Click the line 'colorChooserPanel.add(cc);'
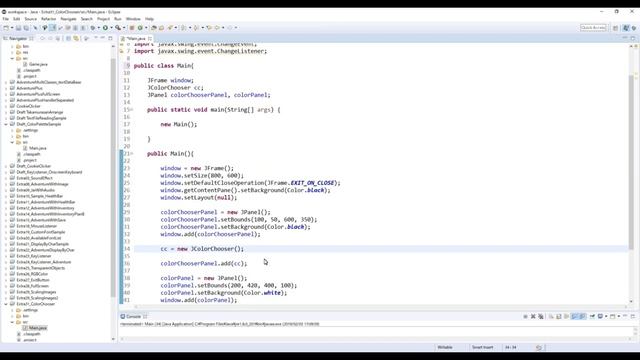Screen dimensions: 640x360 [203, 264]
